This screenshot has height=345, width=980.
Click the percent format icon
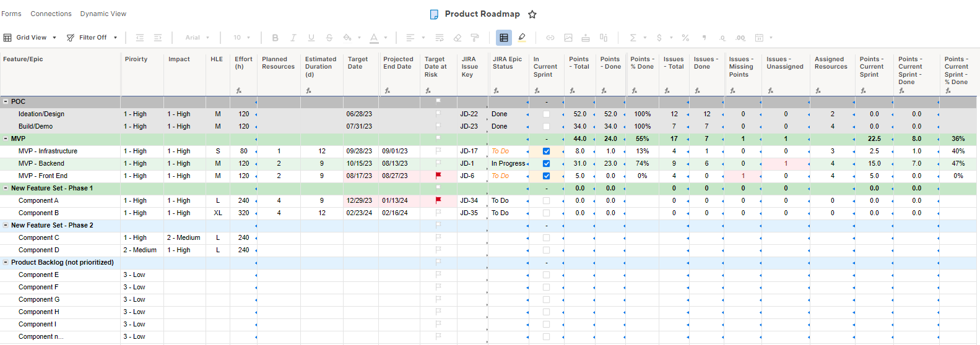pos(685,38)
